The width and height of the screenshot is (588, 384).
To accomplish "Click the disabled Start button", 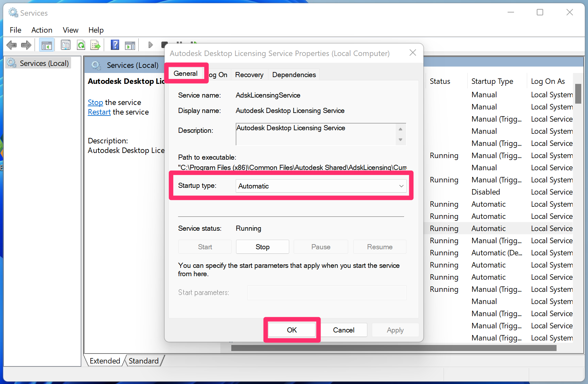I will (x=205, y=247).
